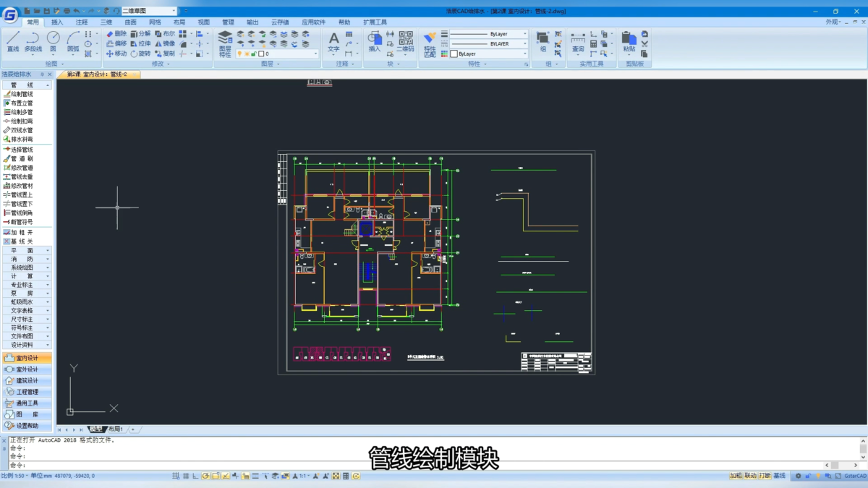This screenshot has width=868, height=488.
Task: Click the scissors cut icon in 剪贴板 panel
Action: click(x=644, y=43)
